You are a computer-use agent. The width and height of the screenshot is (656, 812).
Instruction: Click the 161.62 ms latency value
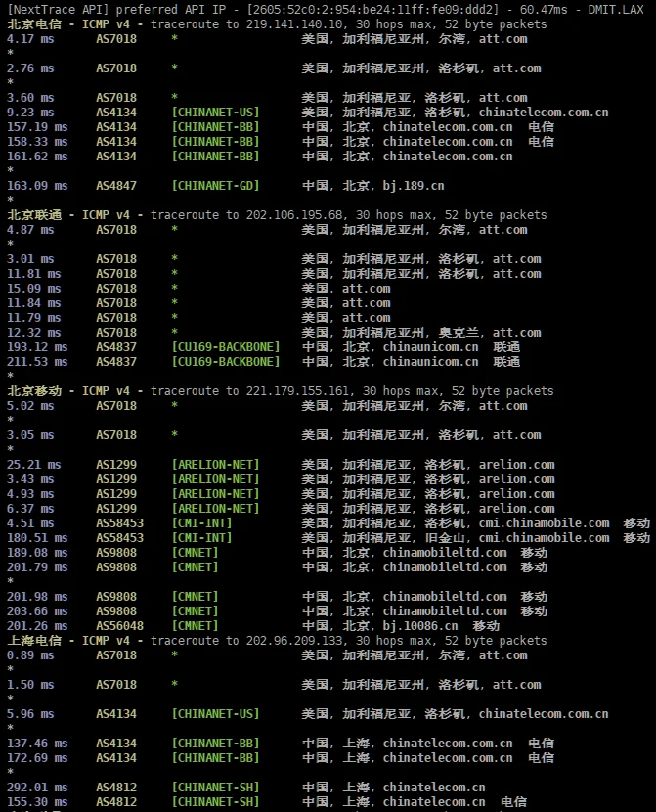click(37, 157)
